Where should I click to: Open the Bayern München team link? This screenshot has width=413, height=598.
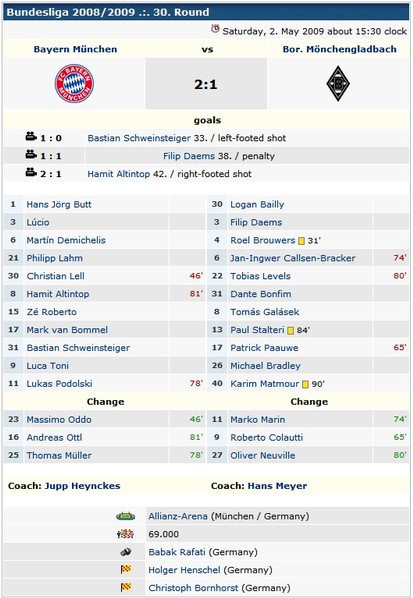tap(76, 49)
